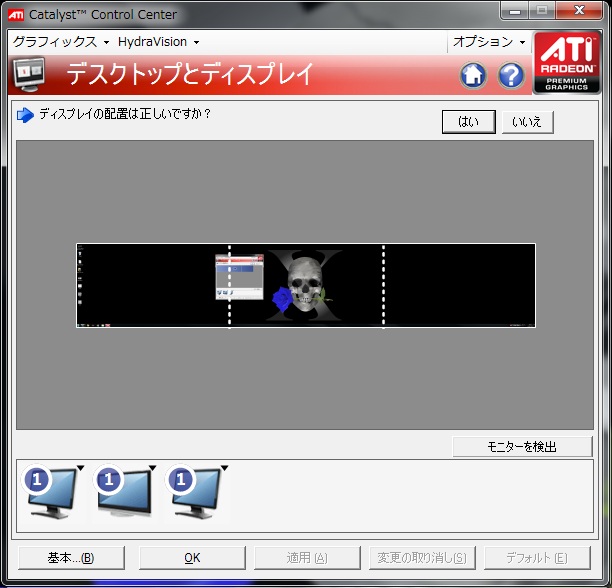Click the ATI icon in the title bar
The height and width of the screenshot is (588, 612).
click(16, 13)
